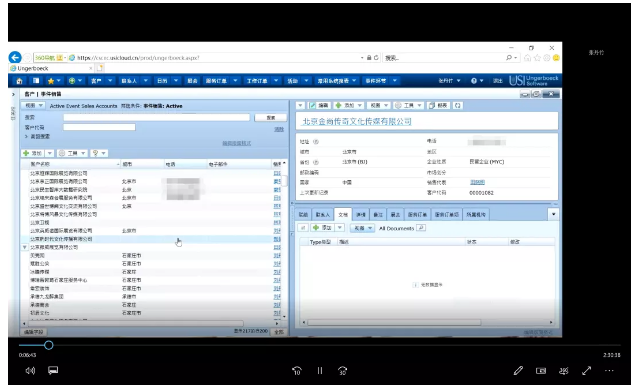Expand the advanced search chevron

26,137
